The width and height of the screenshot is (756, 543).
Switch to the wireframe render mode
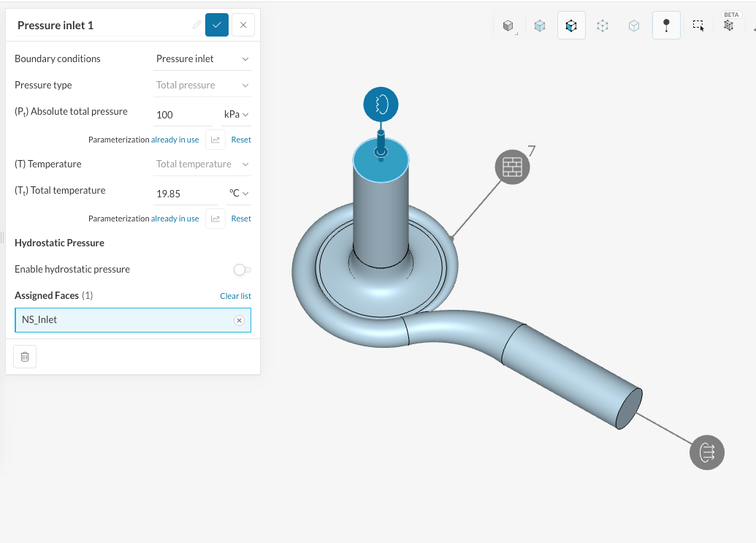coord(603,26)
